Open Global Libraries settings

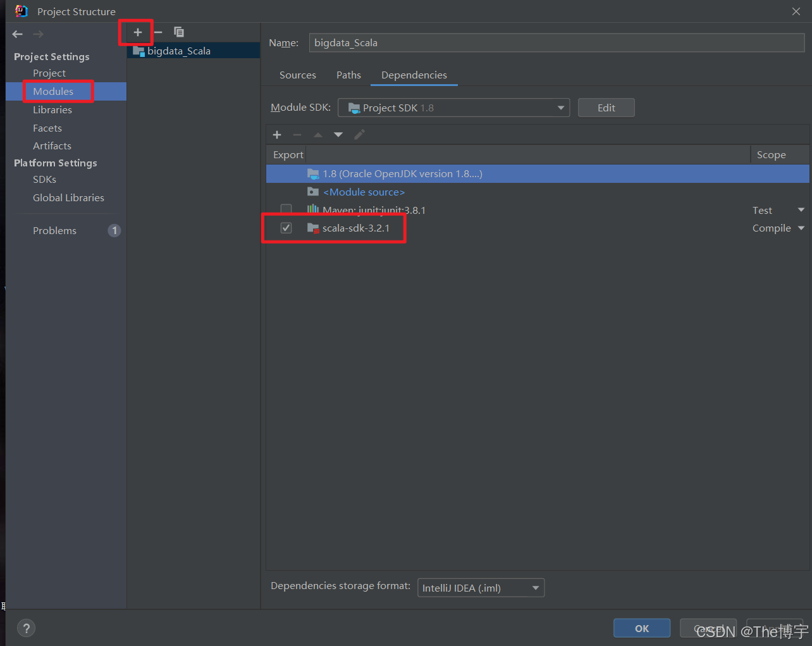[68, 197]
